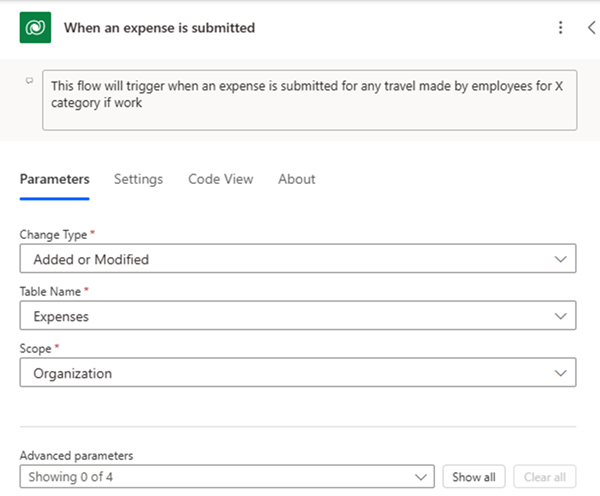Switch to the Parameters tab
Screen dimensions: 600x496
(x=55, y=179)
